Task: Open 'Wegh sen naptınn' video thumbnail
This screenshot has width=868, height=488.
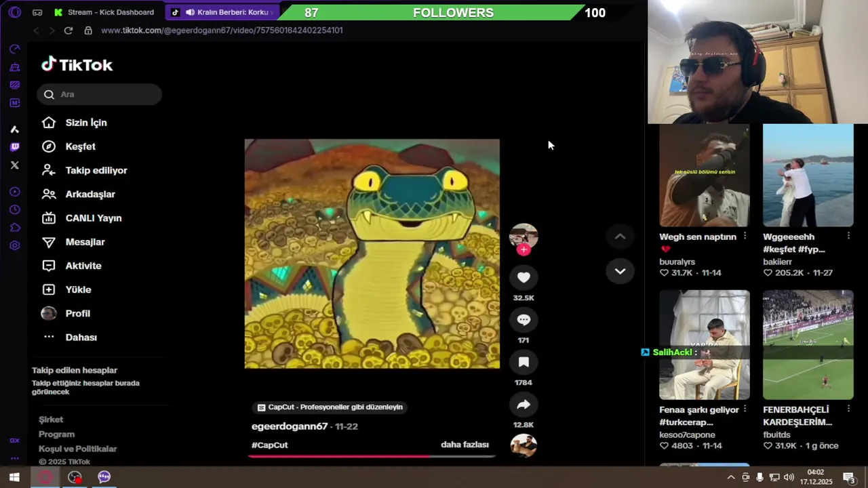Action: [704, 176]
